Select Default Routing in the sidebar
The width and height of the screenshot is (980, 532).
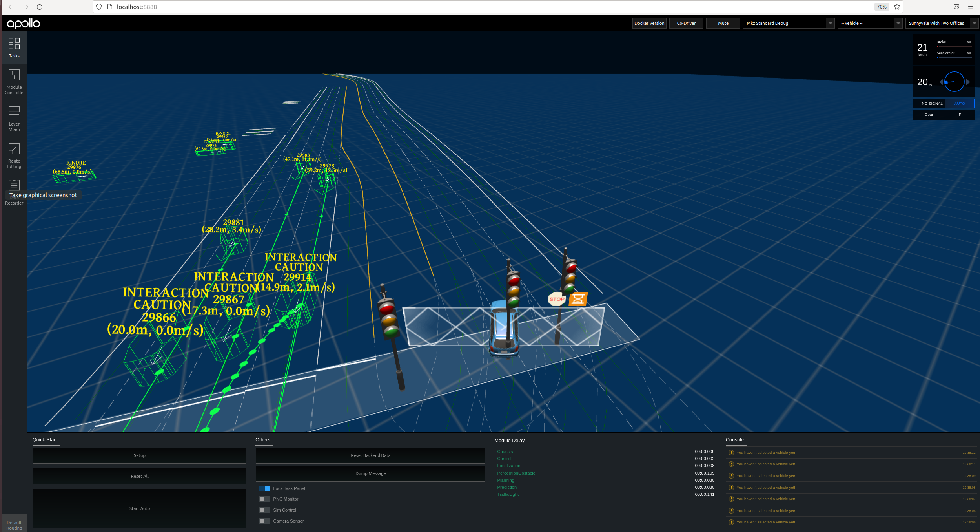point(14,525)
